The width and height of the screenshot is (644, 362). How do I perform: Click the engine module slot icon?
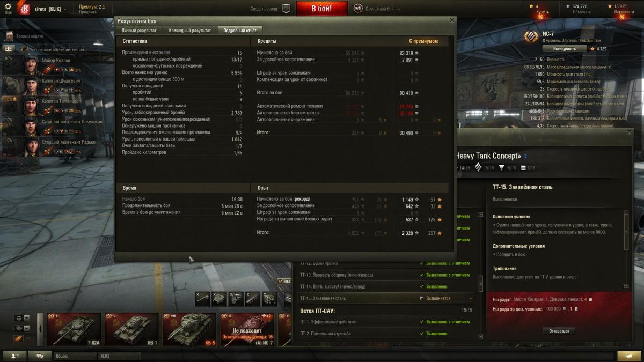236,299
